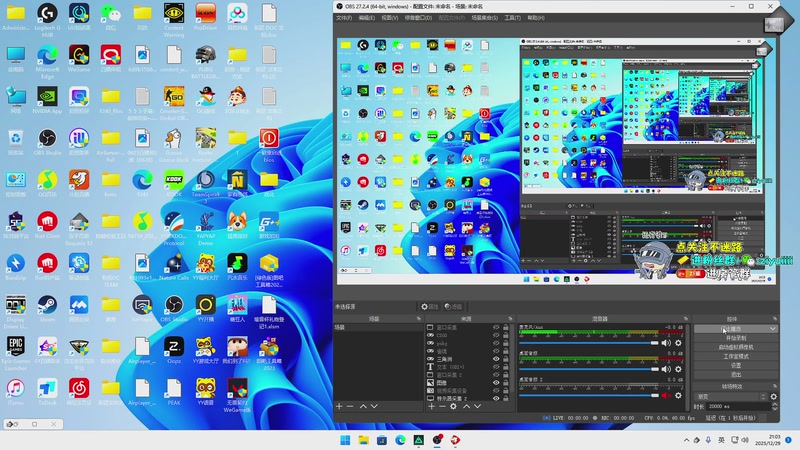Viewport: 800px width, 450px height.
Task: Adjust 桌面音频 volume slider
Action: pyautogui.click(x=589, y=369)
